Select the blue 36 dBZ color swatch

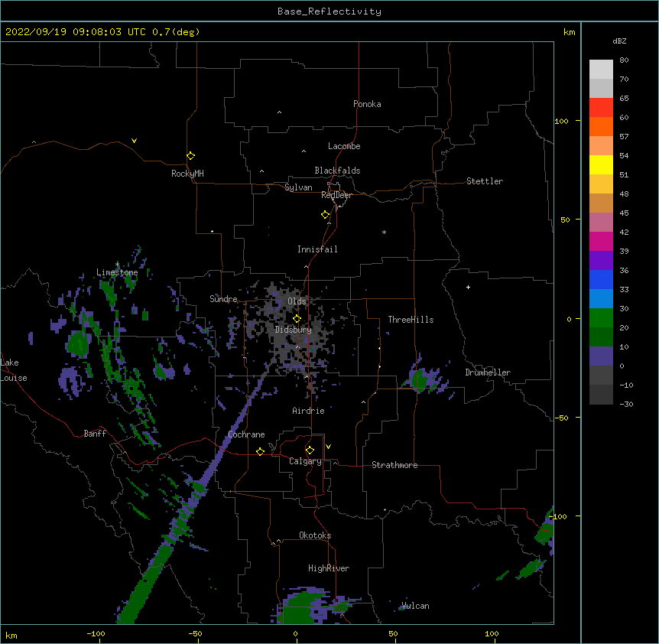pyautogui.click(x=601, y=279)
